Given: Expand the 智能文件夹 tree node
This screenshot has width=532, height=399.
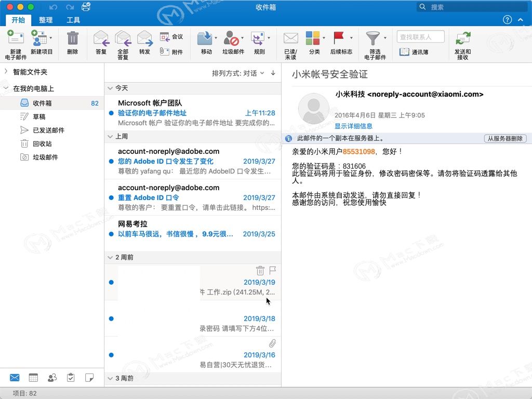Looking at the screenshot, I should [x=6, y=71].
